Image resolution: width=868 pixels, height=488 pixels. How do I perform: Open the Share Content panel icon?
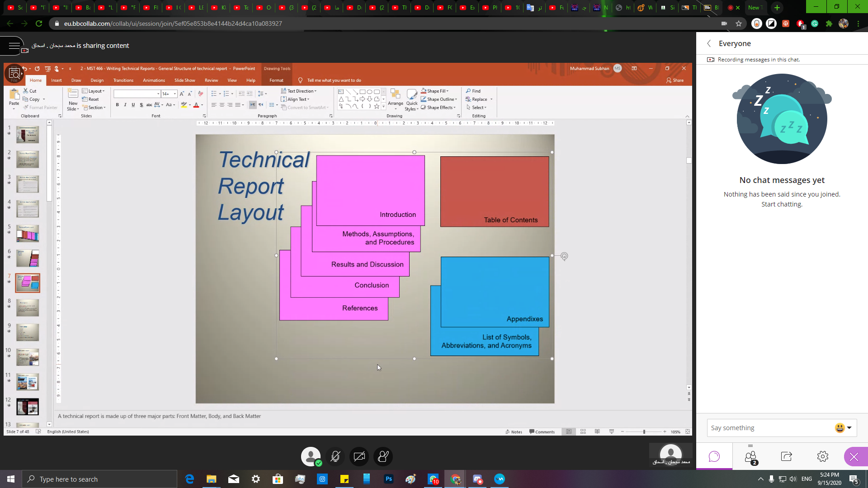[x=787, y=457]
